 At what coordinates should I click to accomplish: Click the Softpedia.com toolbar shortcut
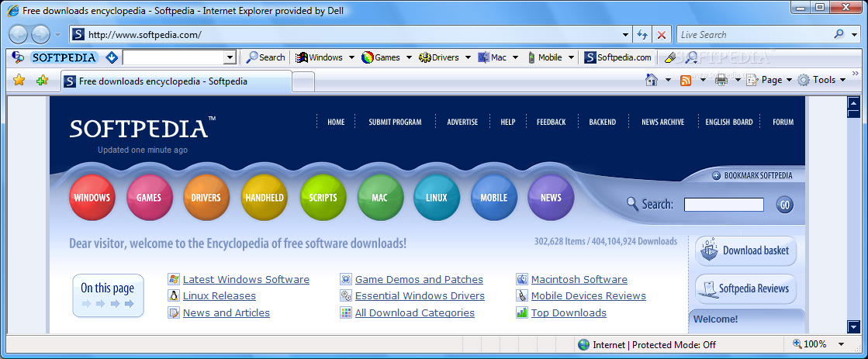point(617,57)
